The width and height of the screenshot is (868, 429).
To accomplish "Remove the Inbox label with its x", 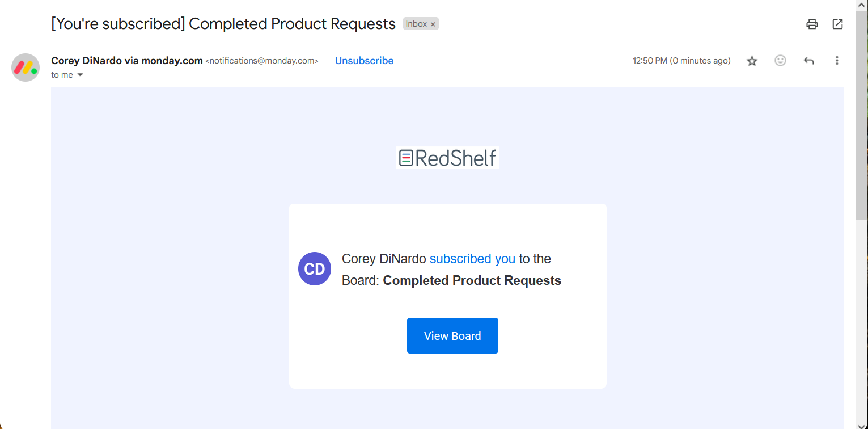I will (433, 24).
